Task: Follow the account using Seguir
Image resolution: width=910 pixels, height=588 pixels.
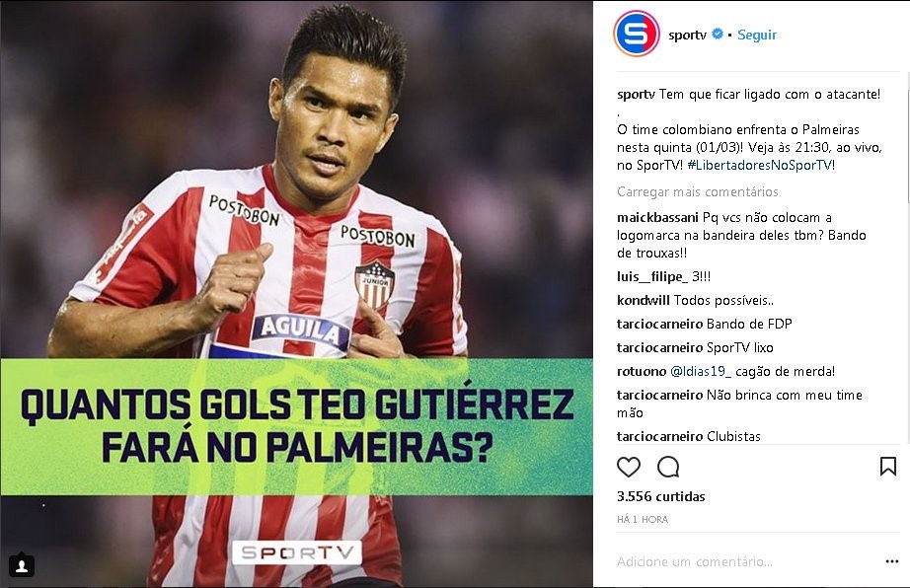Action: [x=757, y=35]
